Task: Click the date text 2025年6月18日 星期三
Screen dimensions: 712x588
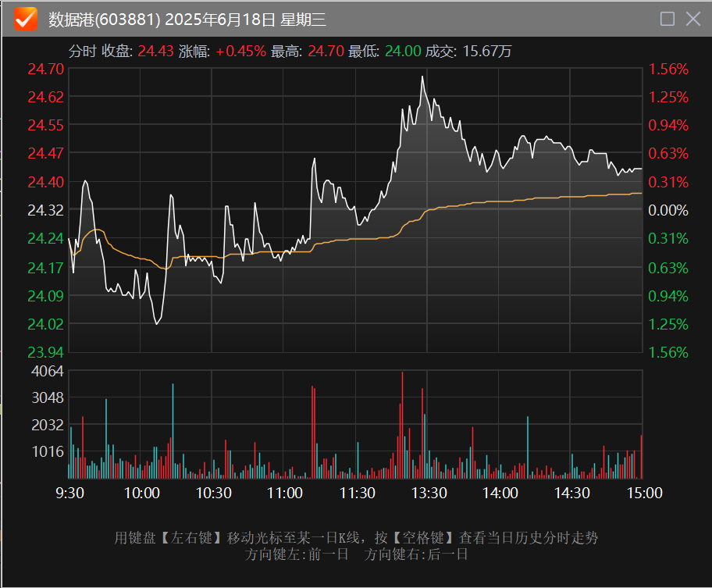Action: pyautogui.click(x=246, y=20)
